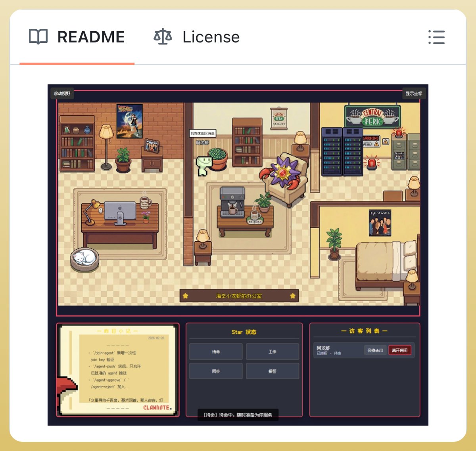
Task: Click the 移动视野 button on the office image
Action: (x=62, y=94)
